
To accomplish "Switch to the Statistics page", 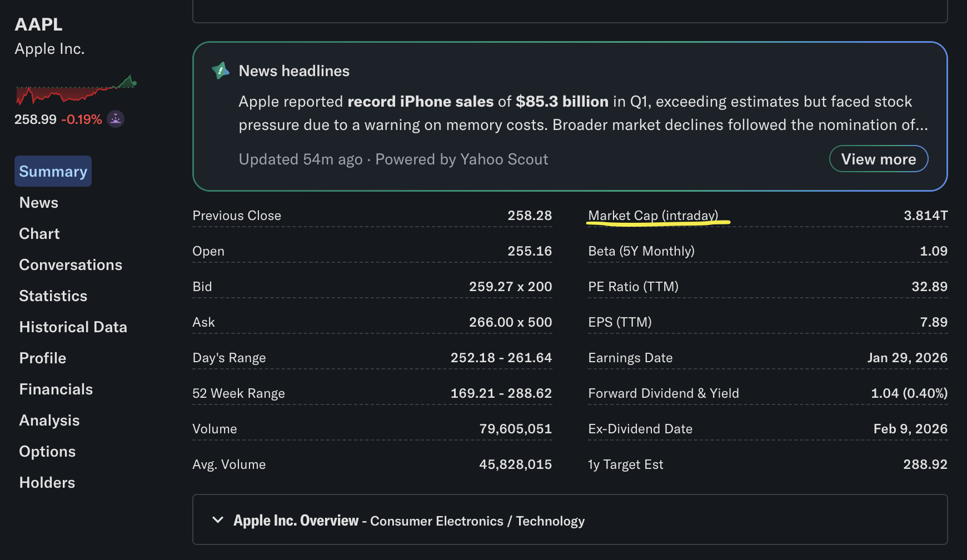I will 53,296.
